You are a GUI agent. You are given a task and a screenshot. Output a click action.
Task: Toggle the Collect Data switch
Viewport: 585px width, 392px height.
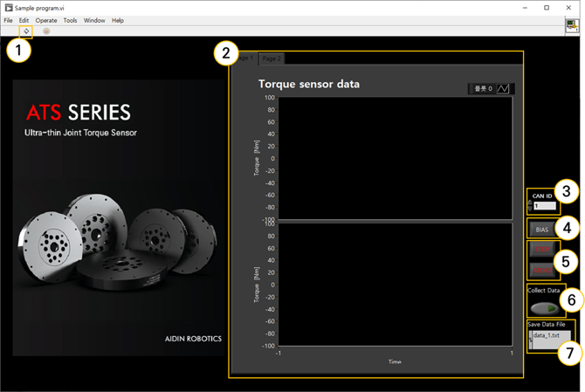point(545,307)
